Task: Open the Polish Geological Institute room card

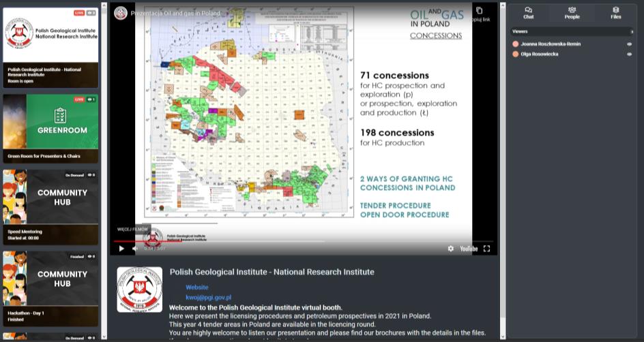Action: point(50,48)
